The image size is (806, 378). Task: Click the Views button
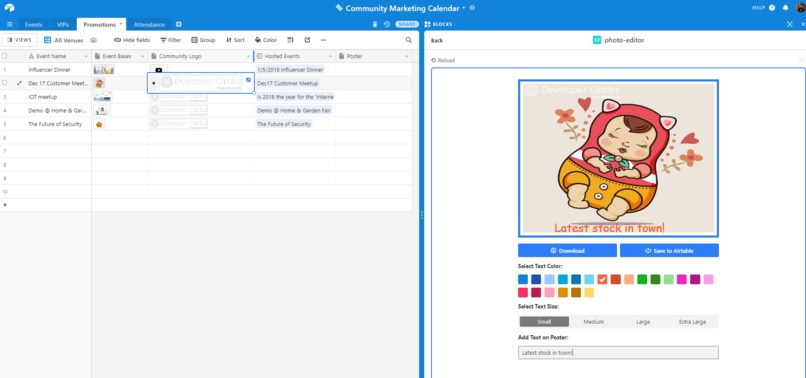[x=20, y=40]
